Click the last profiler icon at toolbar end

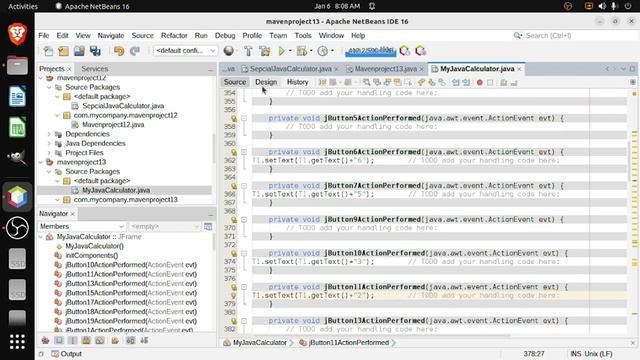pos(420,51)
